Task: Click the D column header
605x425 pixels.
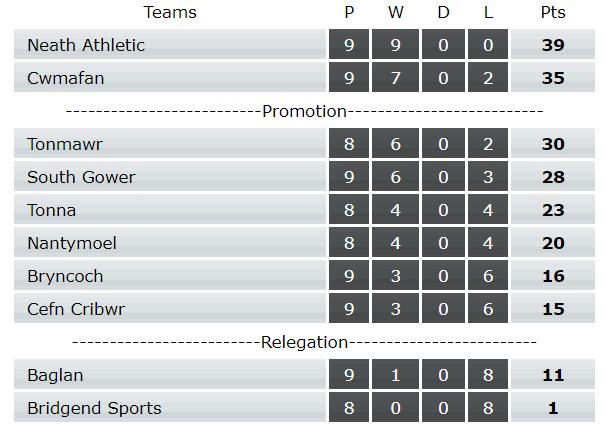Action: (443, 12)
